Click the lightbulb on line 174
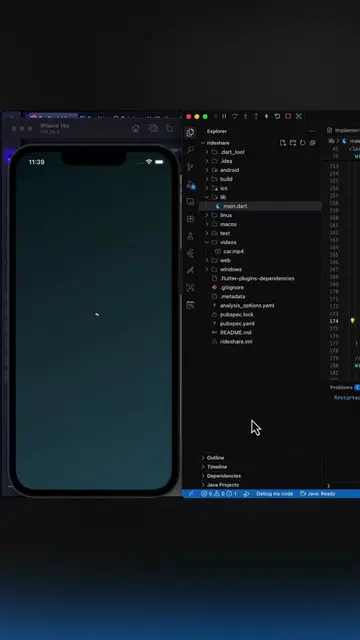Viewport: 360px width, 640px height. [x=353, y=321]
